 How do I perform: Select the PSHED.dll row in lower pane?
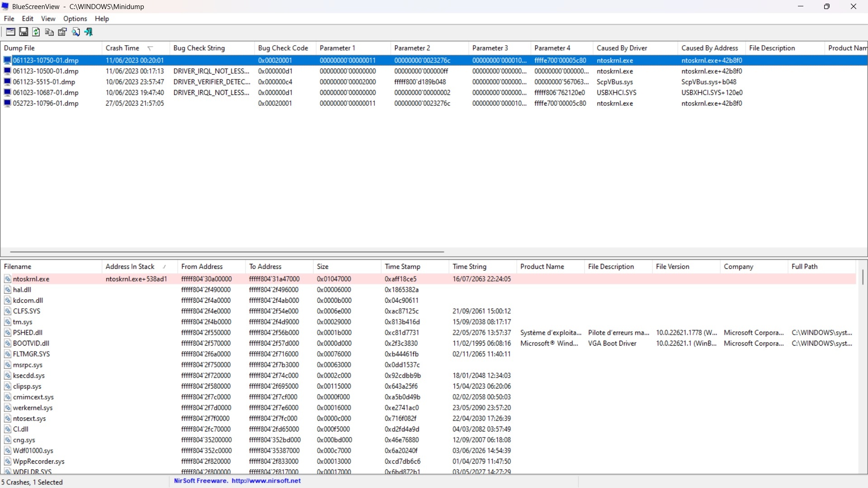click(428, 333)
